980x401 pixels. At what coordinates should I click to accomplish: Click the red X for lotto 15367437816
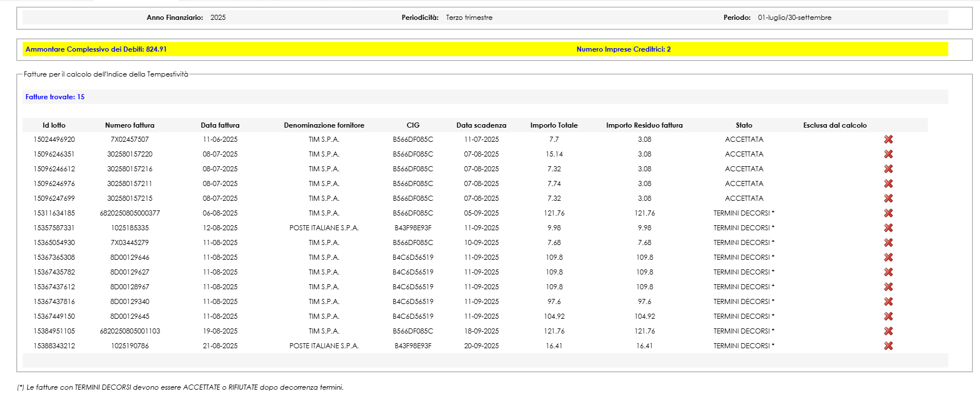point(888,302)
